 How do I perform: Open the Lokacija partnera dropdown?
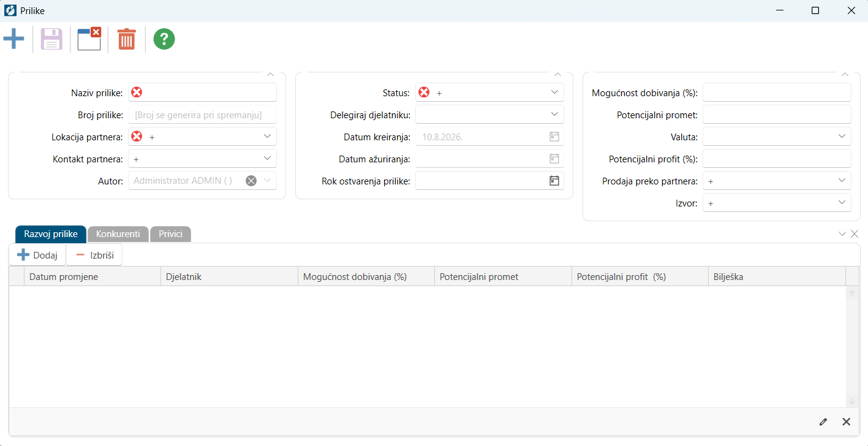click(x=267, y=137)
